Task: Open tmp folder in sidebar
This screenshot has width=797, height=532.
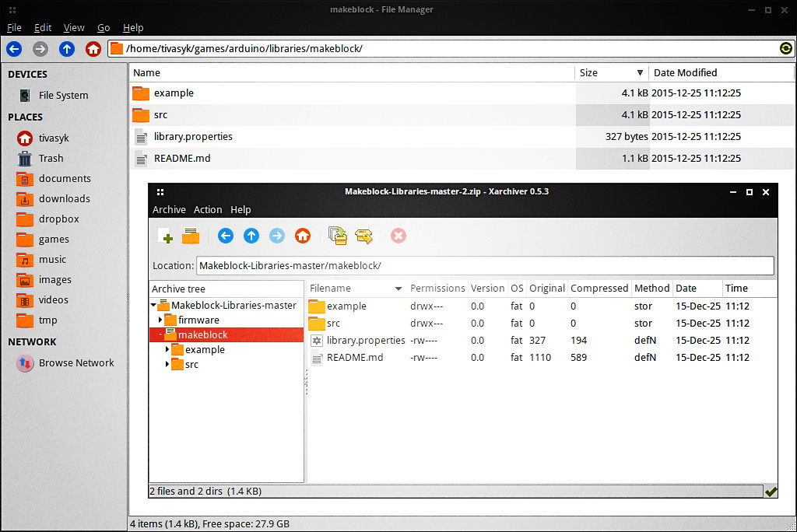Action: click(37, 320)
